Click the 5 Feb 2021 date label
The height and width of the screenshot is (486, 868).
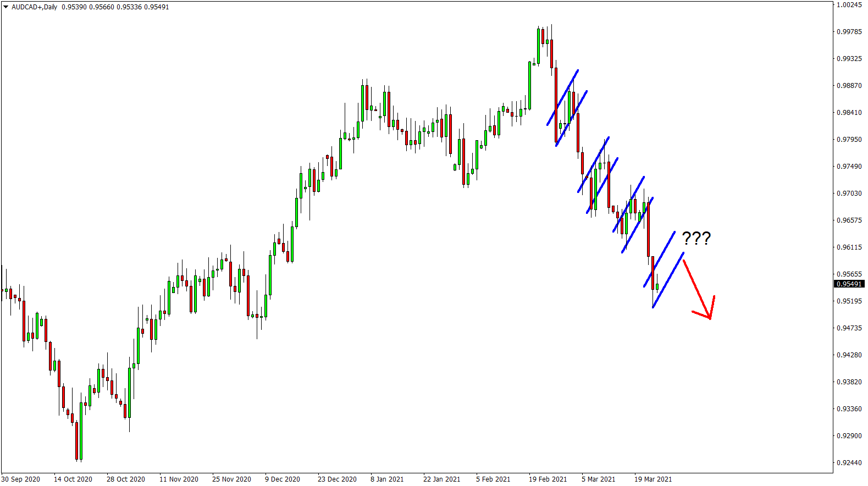pyautogui.click(x=493, y=479)
